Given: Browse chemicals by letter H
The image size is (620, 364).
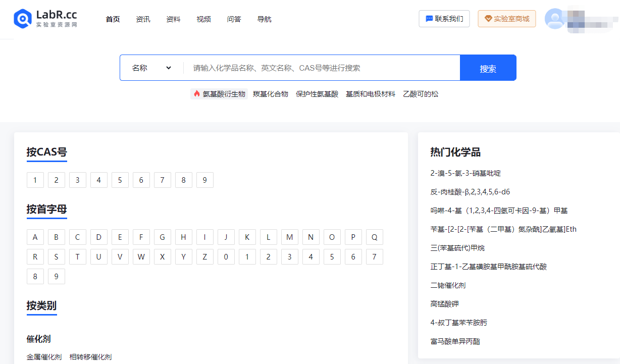Looking at the screenshot, I should click(184, 237).
